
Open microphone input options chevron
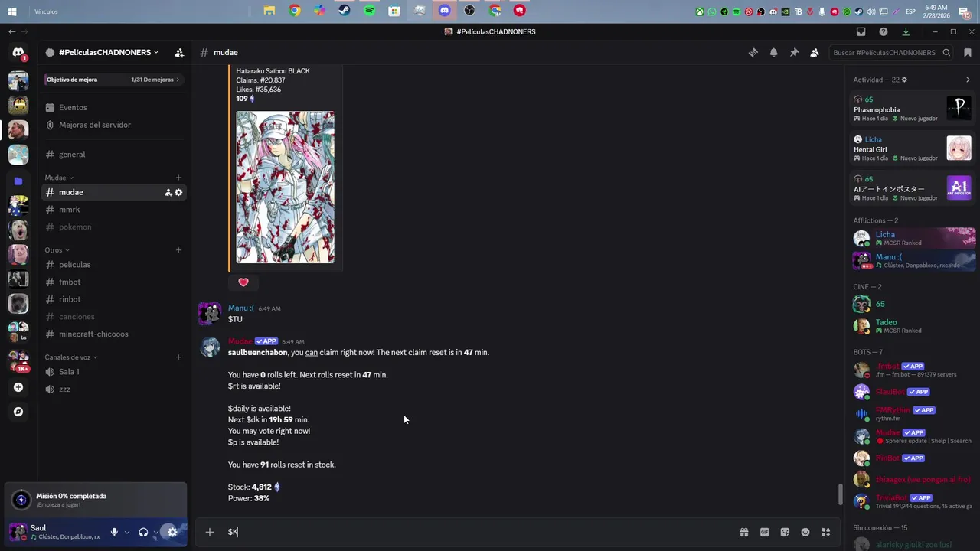point(127,532)
